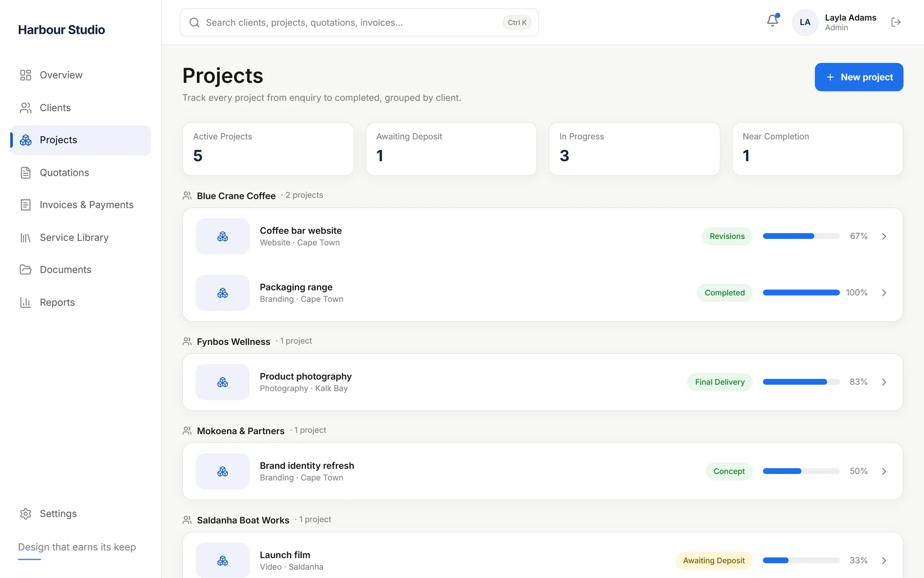Click the Harbour Studio logo text
924x578 pixels.
[x=62, y=30]
